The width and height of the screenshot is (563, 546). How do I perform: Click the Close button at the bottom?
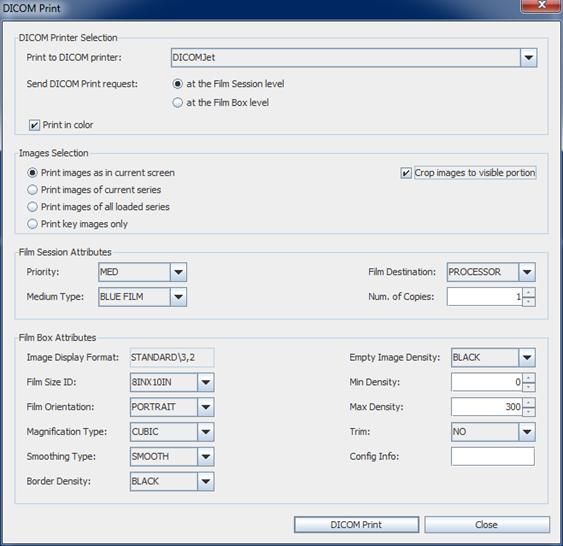point(487,525)
